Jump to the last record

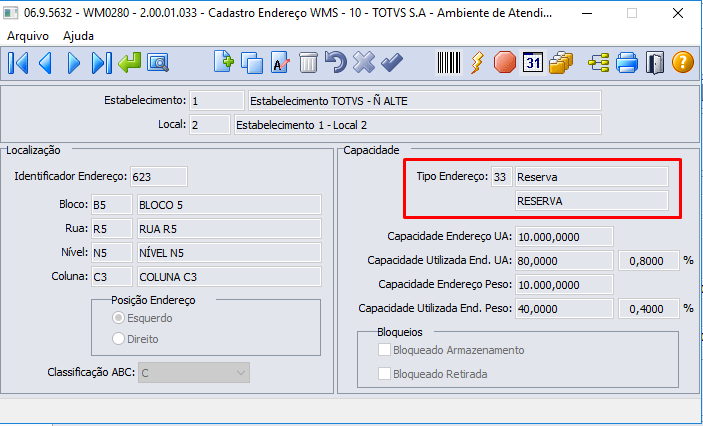(101, 63)
